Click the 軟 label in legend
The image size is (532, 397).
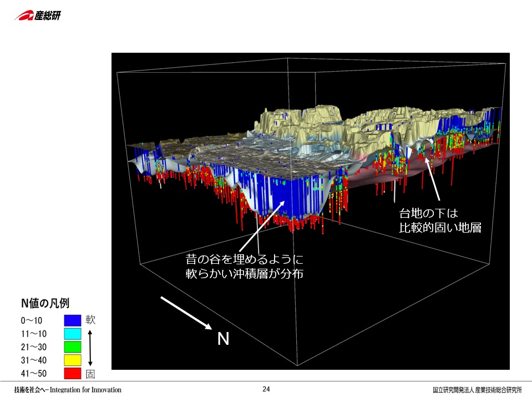tap(91, 320)
